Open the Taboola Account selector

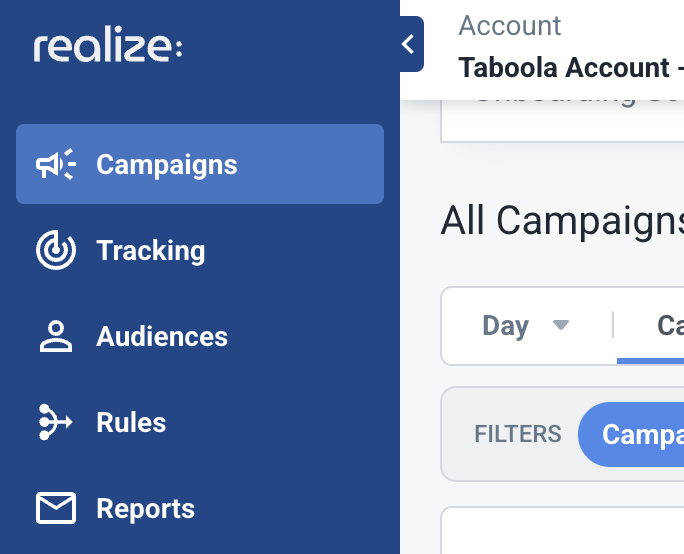click(x=571, y=68)
